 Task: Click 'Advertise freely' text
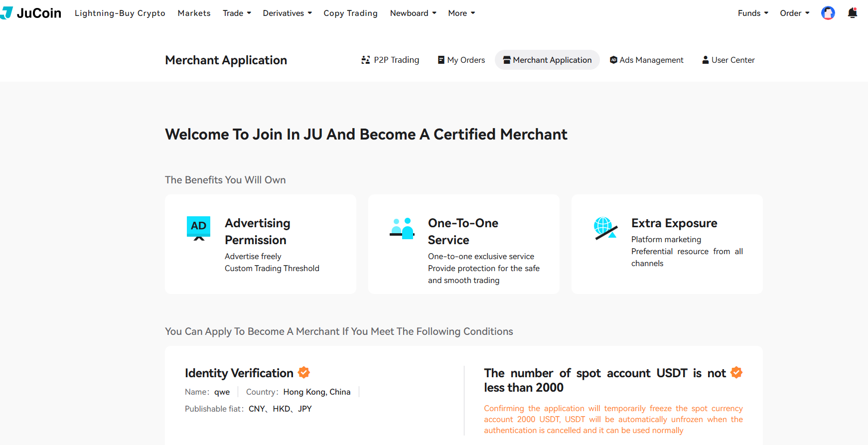pos(253,256)
